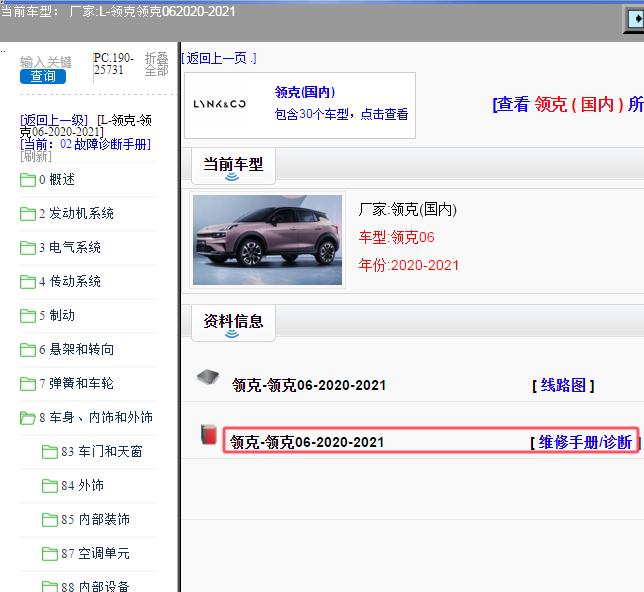Open the 2 发动机系统 tree item
This screenshot has width=644, height=592.
tap(76, 214)
